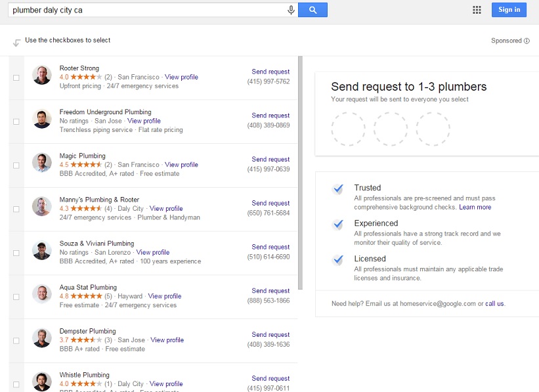
Task: Send request to Magic Plumbing
Action: coord(270,159)
